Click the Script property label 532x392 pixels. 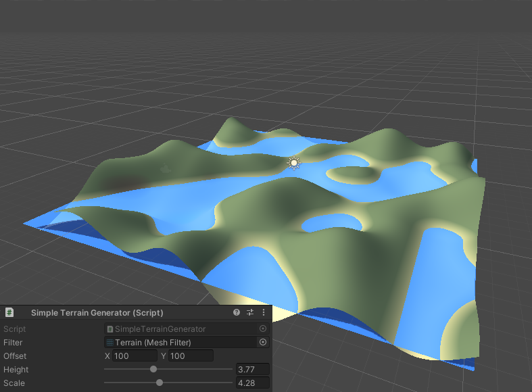point(15,329)
